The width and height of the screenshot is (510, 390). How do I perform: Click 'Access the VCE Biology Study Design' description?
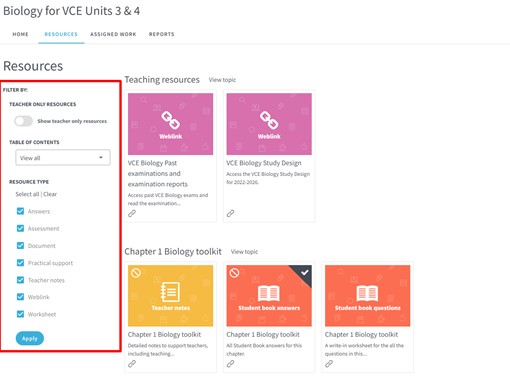[x=268, y=178]
